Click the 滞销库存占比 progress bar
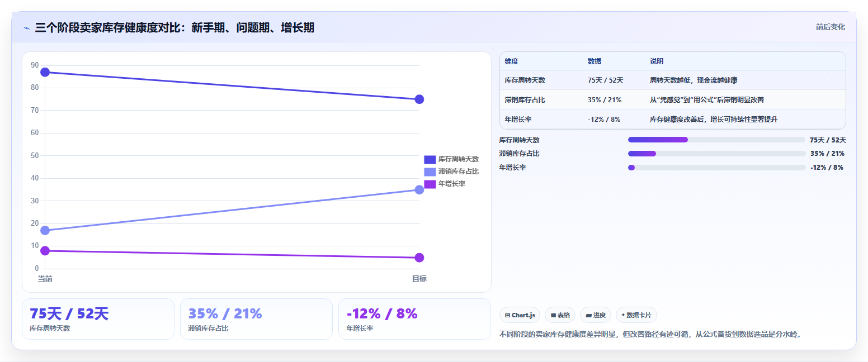 tap(716, 154)
